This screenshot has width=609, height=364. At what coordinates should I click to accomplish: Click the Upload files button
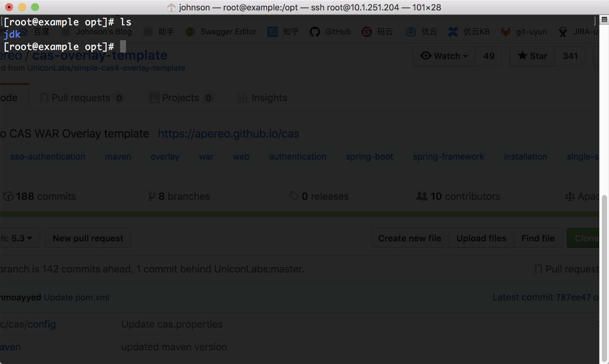coord(481,238)
